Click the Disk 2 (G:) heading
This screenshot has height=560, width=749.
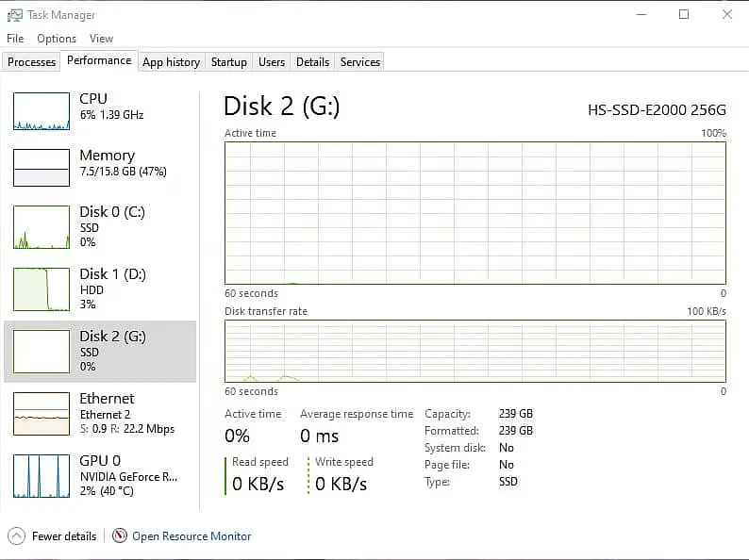[x=282, y=106]
